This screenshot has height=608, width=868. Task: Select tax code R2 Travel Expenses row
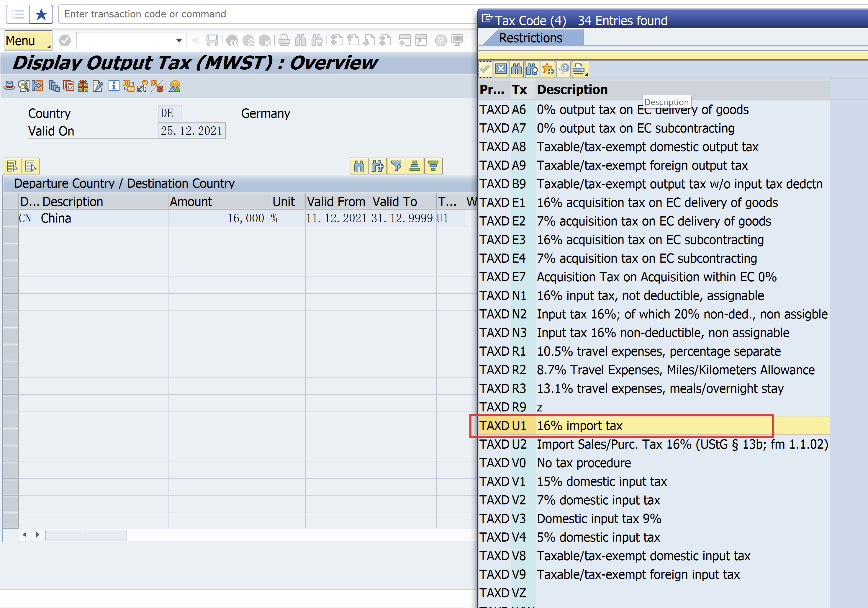[654, 370]
